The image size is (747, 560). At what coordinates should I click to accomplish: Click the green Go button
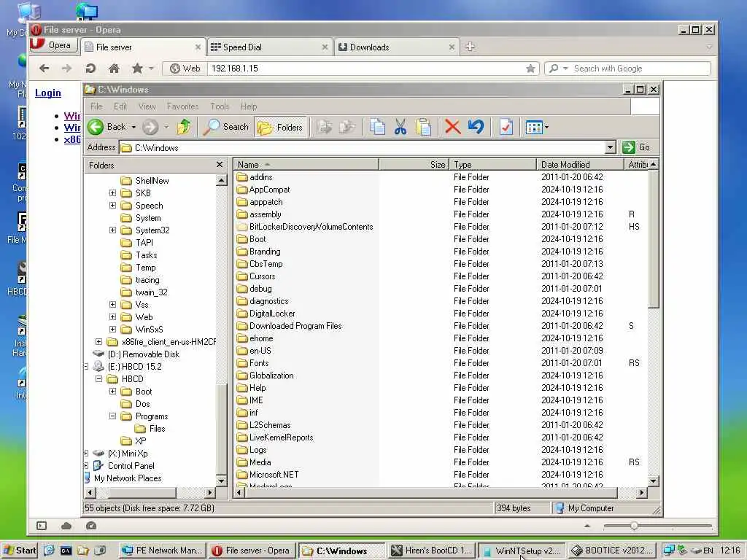[637, 147]
